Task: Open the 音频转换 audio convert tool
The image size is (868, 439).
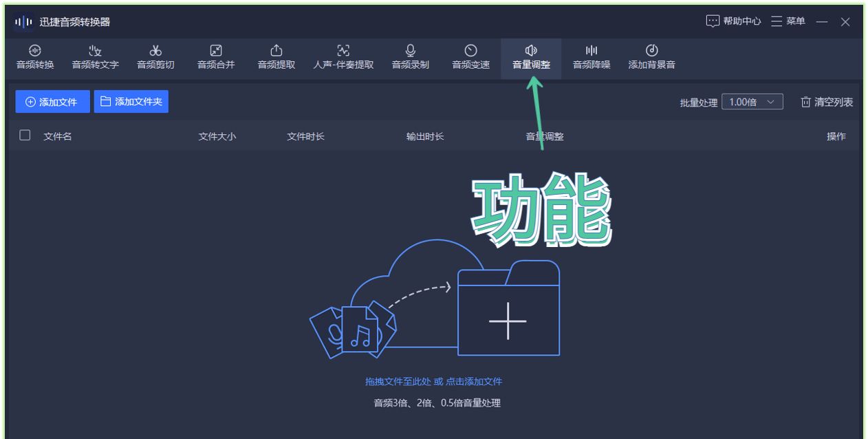Action: click(35, 58)
